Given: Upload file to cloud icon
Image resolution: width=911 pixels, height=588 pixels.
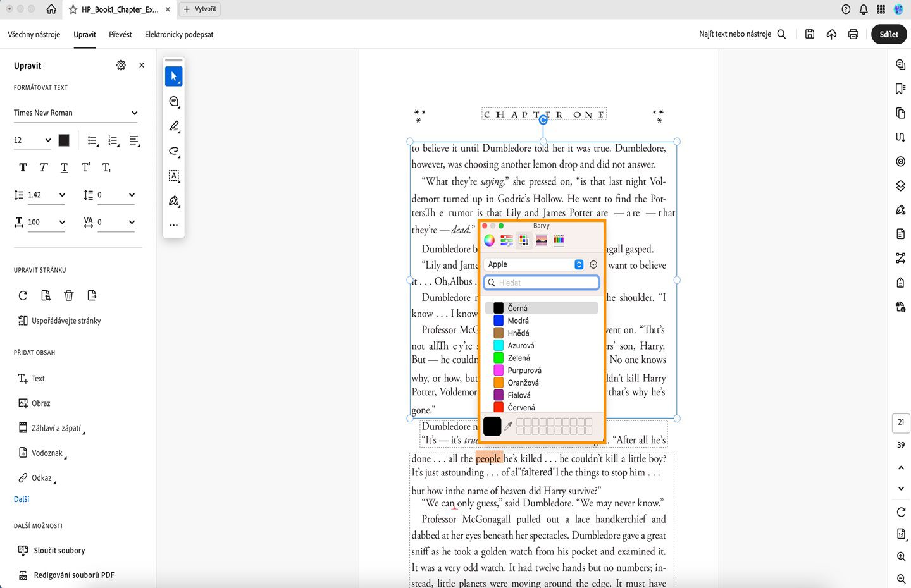Looking at the screenshot, I should point(831,34).
